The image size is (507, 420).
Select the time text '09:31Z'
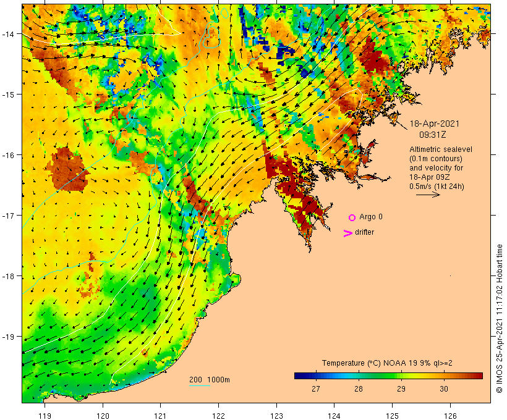pos(433,135)
